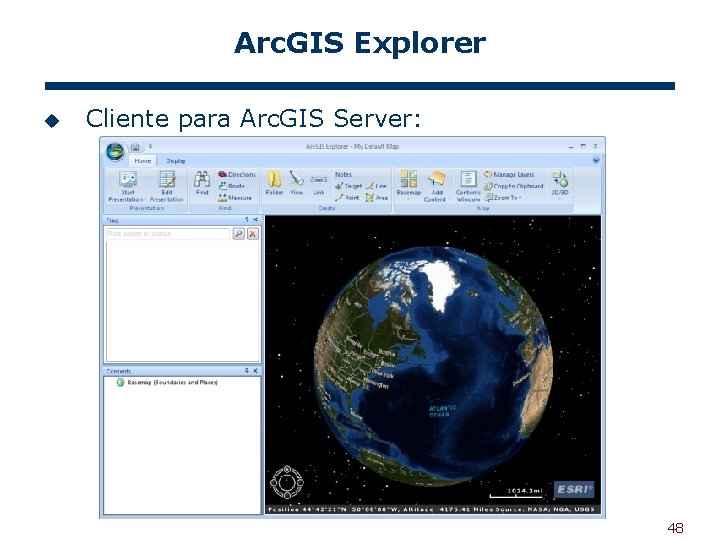
Task: Open the Add Content dropdown
Action: pyautogui.click(x=435, y=186)
